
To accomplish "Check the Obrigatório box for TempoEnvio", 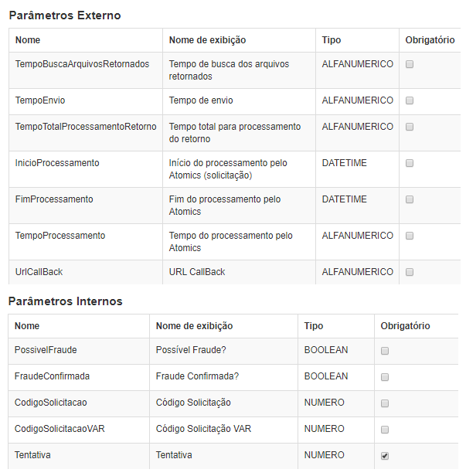I will (x=410, y=100).
